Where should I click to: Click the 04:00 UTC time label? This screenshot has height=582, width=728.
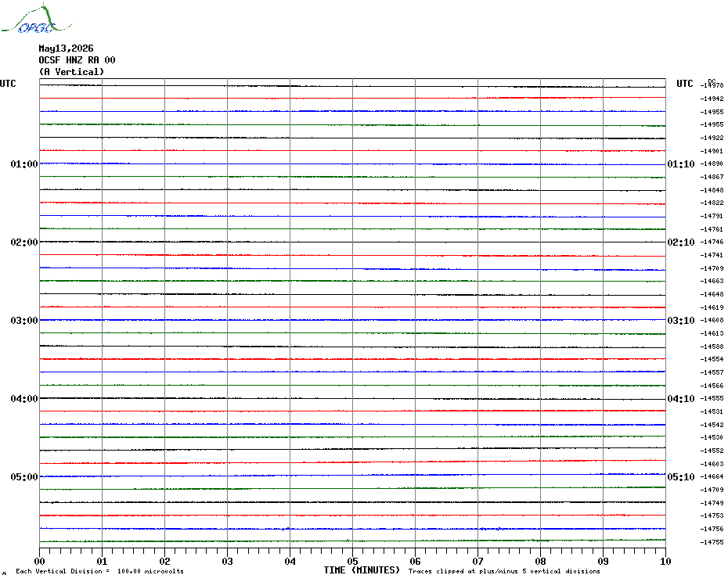tap(24, 399)
